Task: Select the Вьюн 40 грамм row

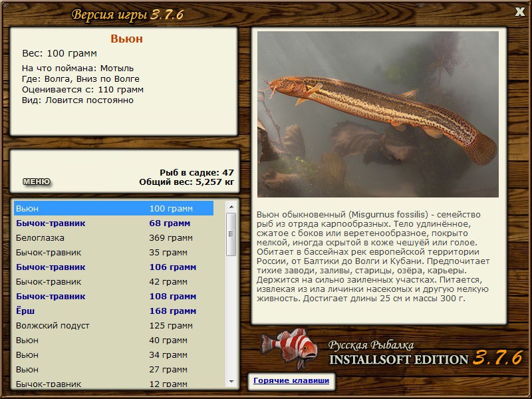Action: [x=113, y=340]
